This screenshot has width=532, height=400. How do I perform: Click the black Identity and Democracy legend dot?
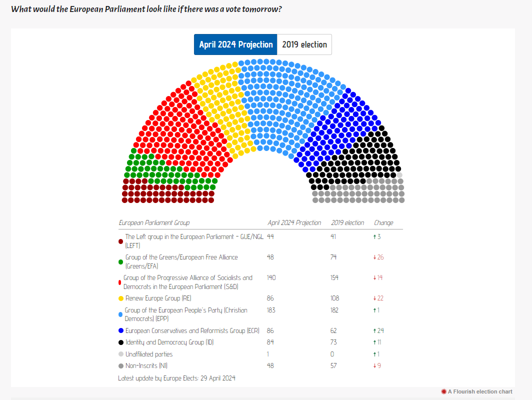pos(121,342)
